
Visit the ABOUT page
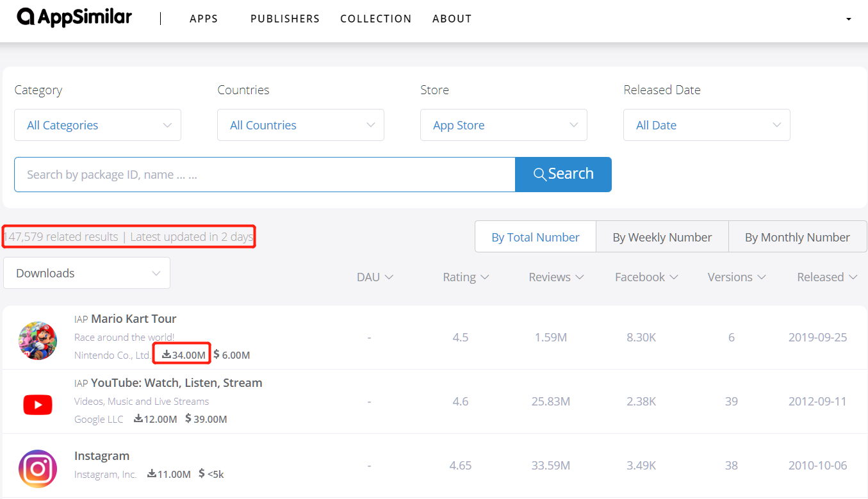tap(452, 19)
